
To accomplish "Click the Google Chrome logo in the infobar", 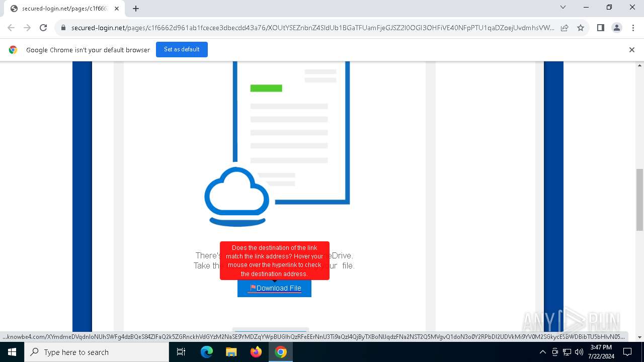I will pos(13,50).
